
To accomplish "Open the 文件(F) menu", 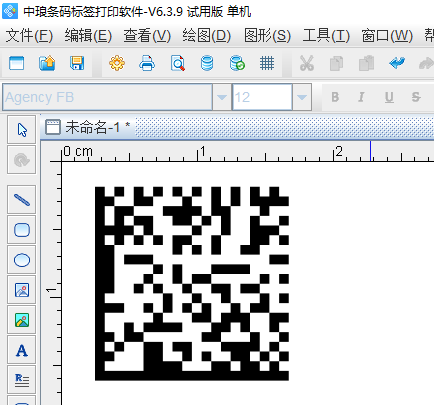I will [x=29, y=35].
